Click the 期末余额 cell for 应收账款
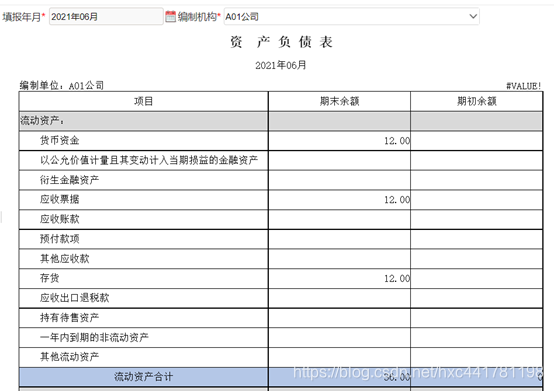 click(x=339, y=220)
